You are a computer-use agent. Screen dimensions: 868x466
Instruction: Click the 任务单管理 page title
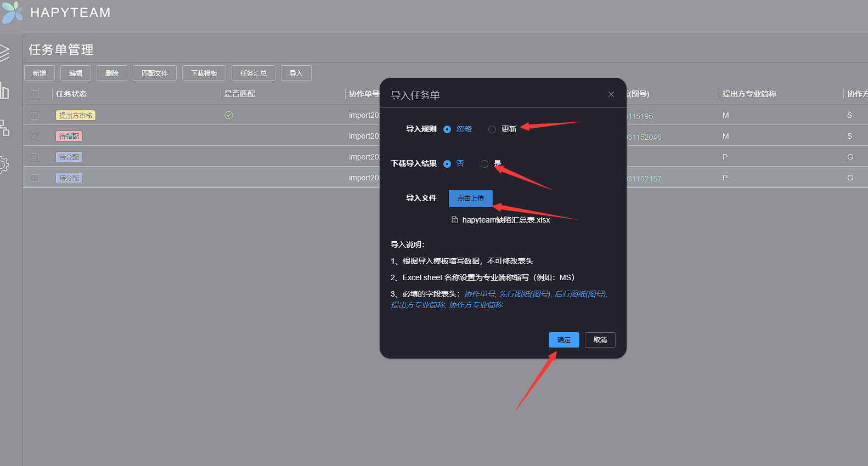pos(61,50)
